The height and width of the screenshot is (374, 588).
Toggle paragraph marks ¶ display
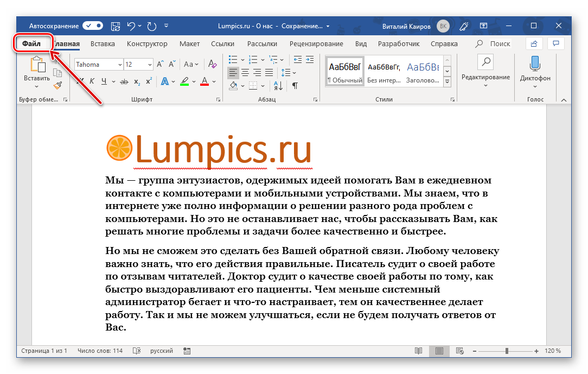pos(295,86)
